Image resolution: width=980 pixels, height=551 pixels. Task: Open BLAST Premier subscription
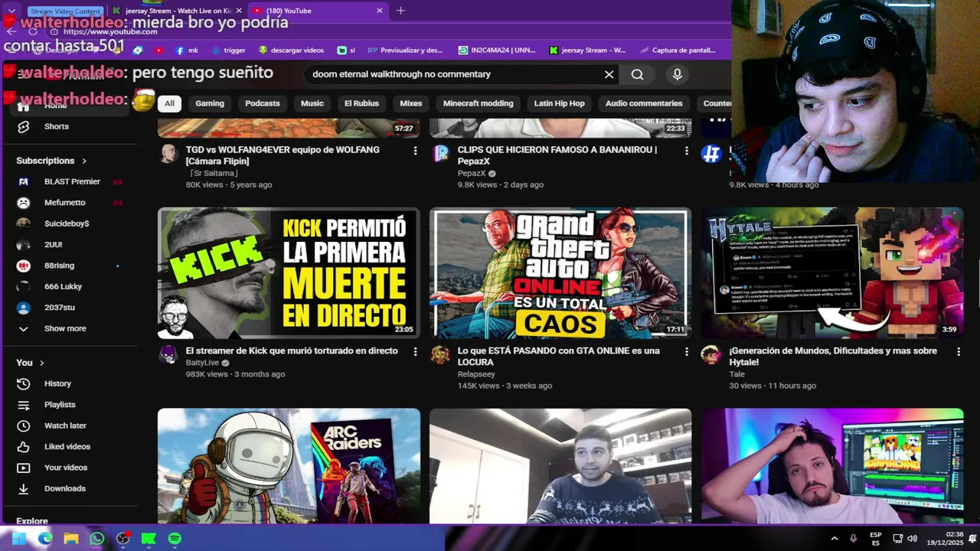(x=70, y=181)
